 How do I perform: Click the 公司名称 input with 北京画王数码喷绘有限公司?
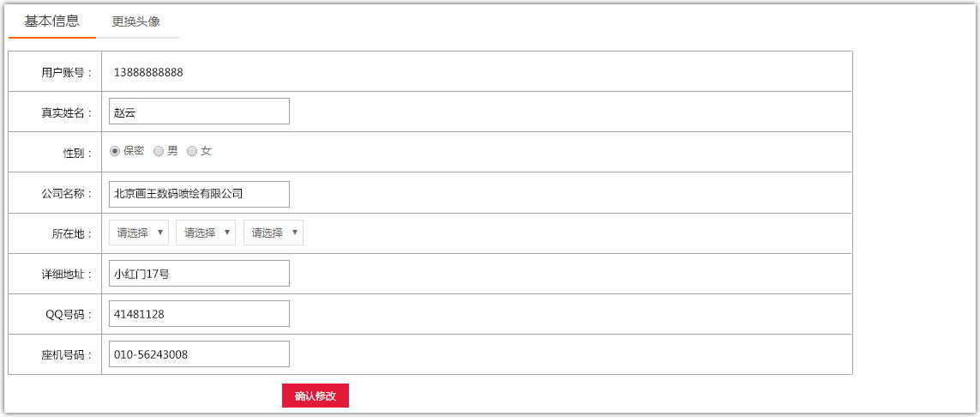pos(199,194)
